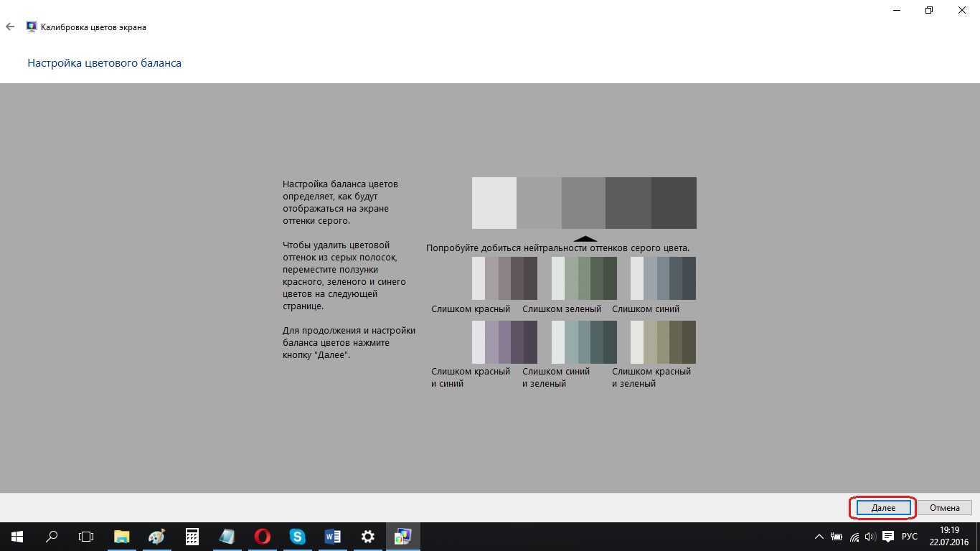This screenshot has width=980, height=551.
Task: Launch File Explorer from the taskbar
Action: pyautogui.click(x=121, y=537)
